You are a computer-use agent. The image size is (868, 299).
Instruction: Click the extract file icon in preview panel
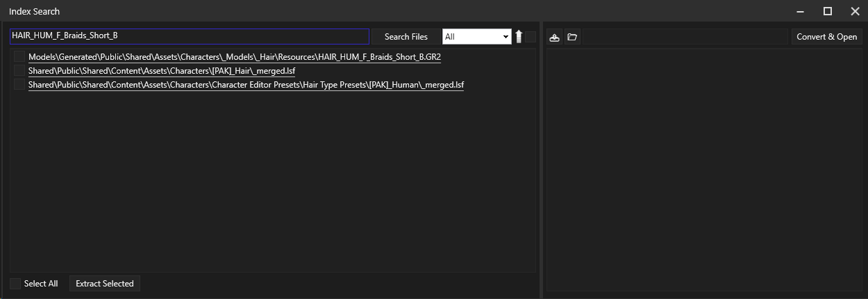[554, 37]
